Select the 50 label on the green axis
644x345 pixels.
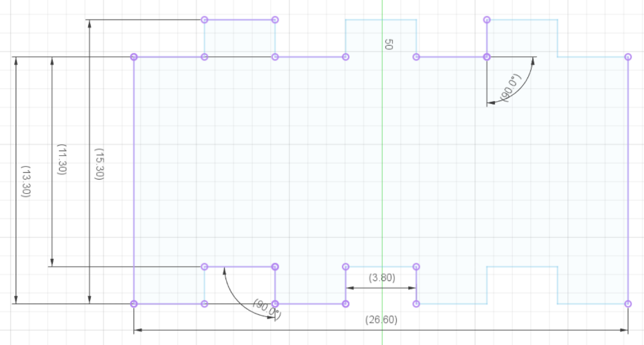pos(389,44)
